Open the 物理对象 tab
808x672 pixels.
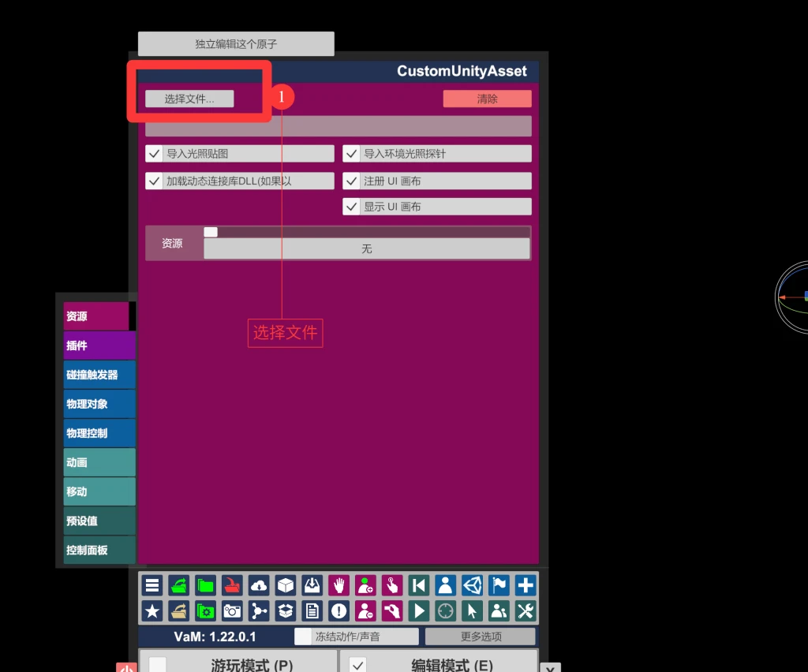click(x=99, y=404)
